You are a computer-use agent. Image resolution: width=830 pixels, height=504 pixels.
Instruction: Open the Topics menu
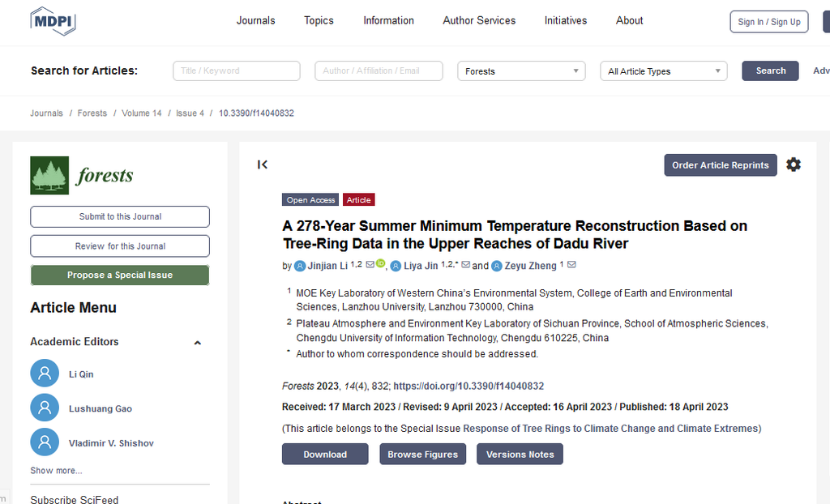[x=319, y=20]
